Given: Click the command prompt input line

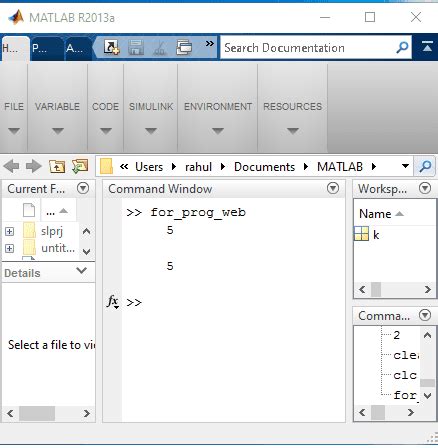Looking at the screenshot, I should pyautogui.click(x=233, y=302).
